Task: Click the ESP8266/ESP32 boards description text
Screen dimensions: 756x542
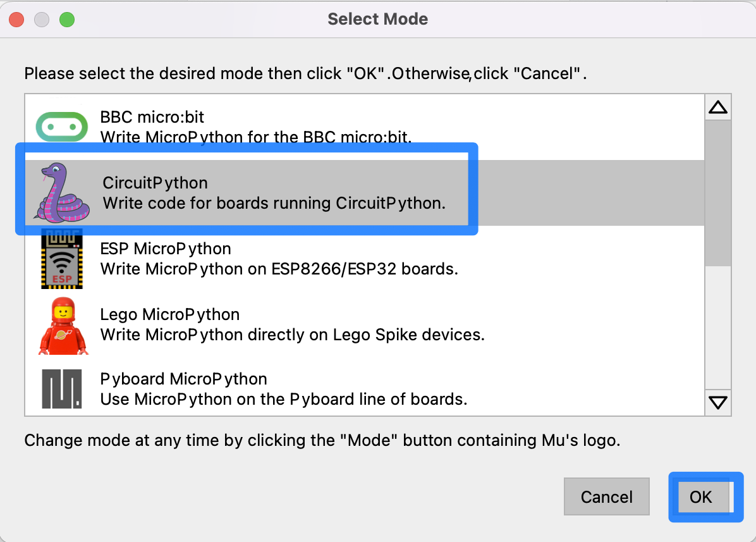Action: pos(279,269)
